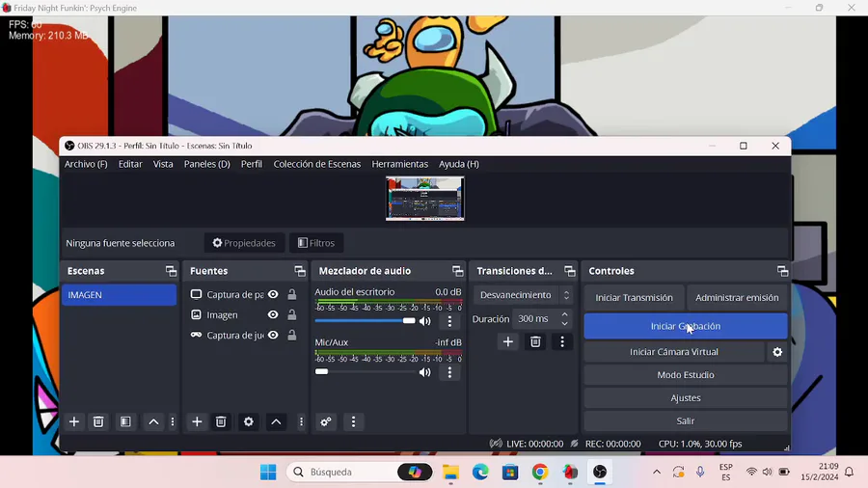Open Paneles (D) menu
This screenshot has width=868, height=488.
coord(207,164)
